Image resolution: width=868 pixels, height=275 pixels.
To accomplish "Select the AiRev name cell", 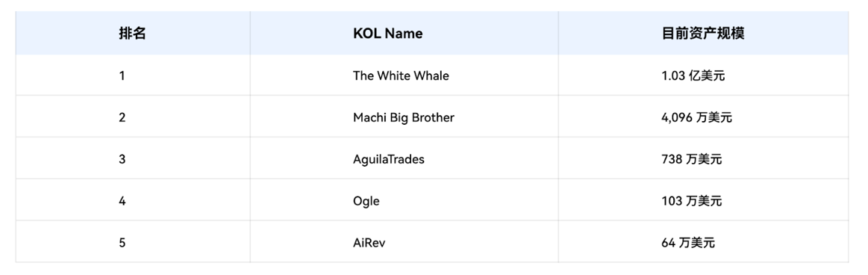I will 369,243.
